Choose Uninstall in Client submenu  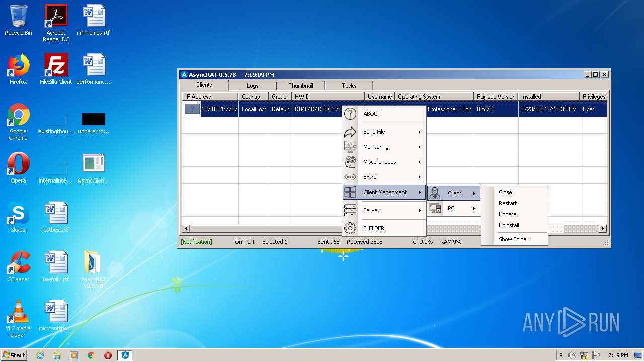514,225
